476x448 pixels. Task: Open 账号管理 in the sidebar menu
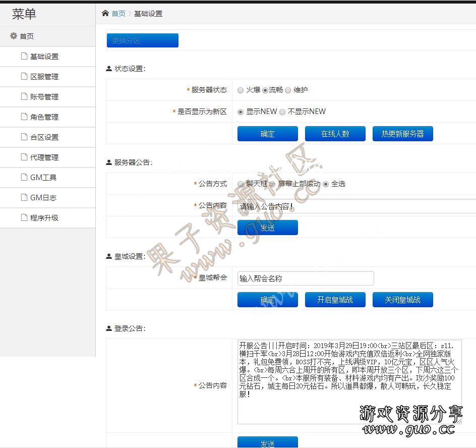tap(44, 97)
